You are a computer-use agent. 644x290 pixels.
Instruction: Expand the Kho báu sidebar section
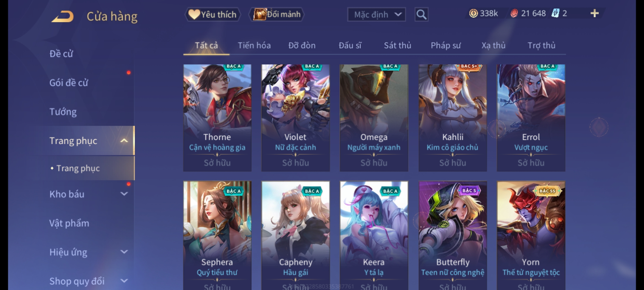tap(124, 194)
